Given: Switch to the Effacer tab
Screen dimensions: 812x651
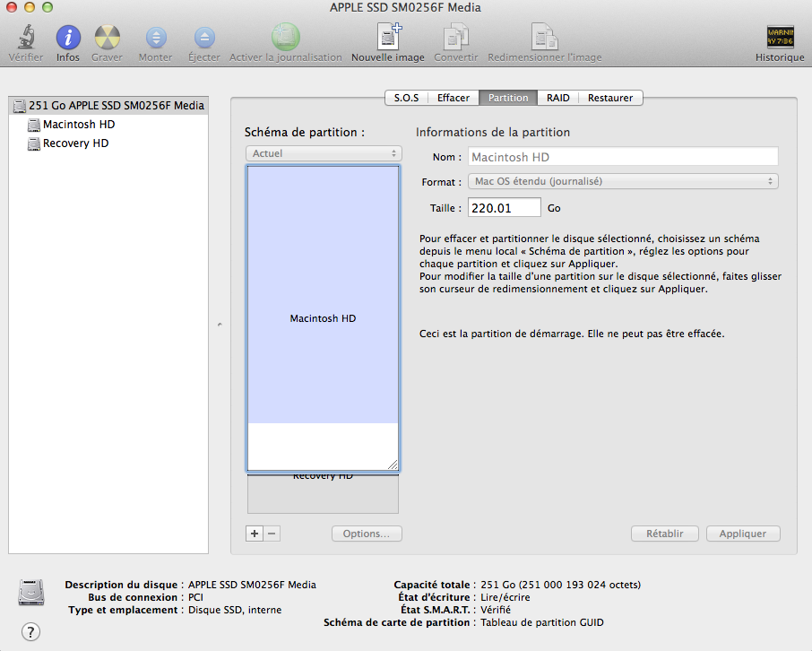Looking at the screenshot, I should point(453,98).
